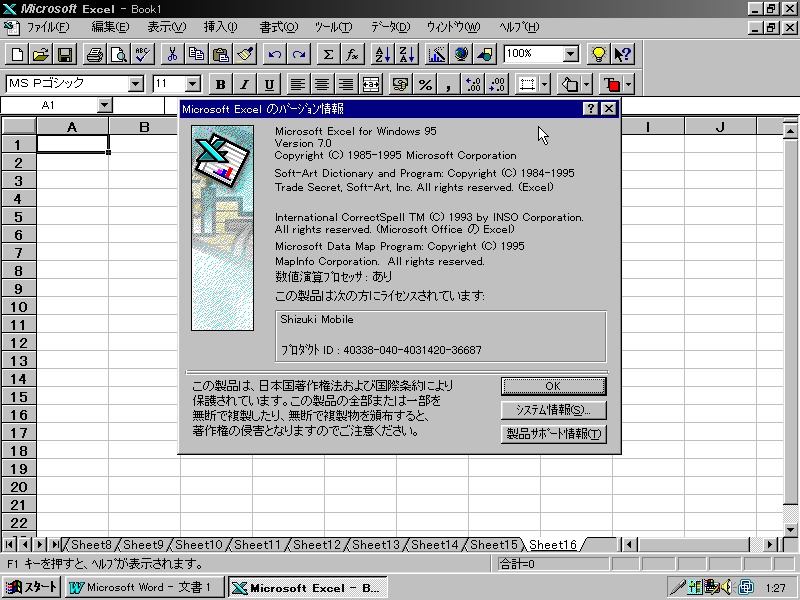Expand the Name Box A1 dropdown
The height and width of the screenshot is (600, 800).
click(105, 106)
